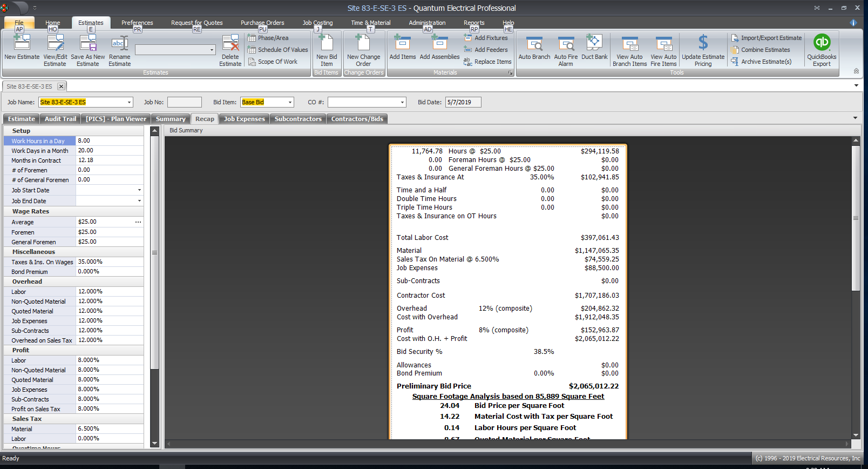Open the Job Start Date dropdown
Image resolution: width=868 pixels, height=469 pixels.
click(139, 190)
